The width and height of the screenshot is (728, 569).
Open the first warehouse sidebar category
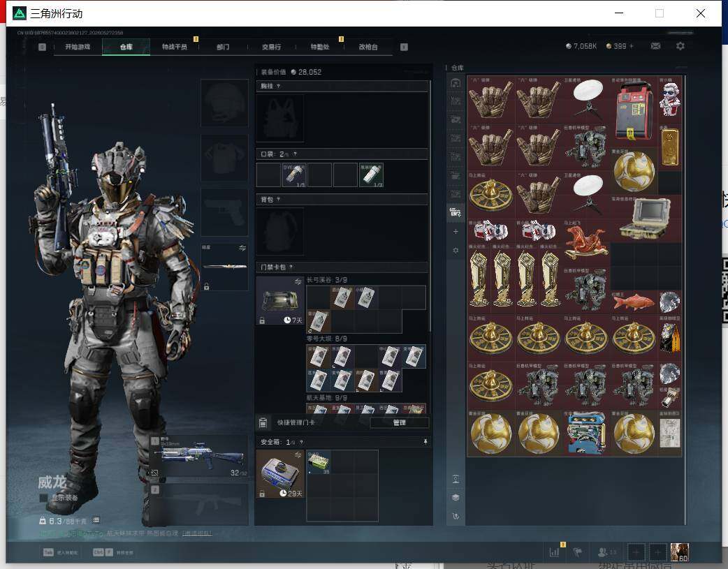(456, 83)
